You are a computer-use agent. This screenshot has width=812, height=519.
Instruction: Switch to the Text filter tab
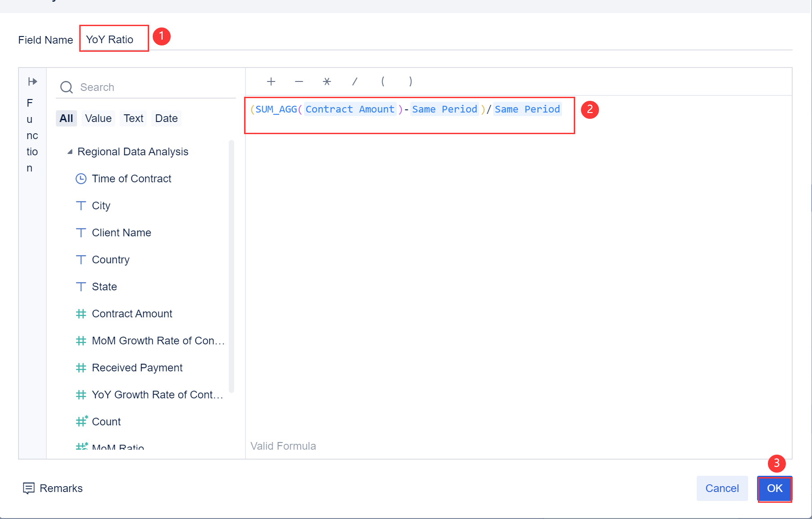pyautogui.click(x=133, y=118)
